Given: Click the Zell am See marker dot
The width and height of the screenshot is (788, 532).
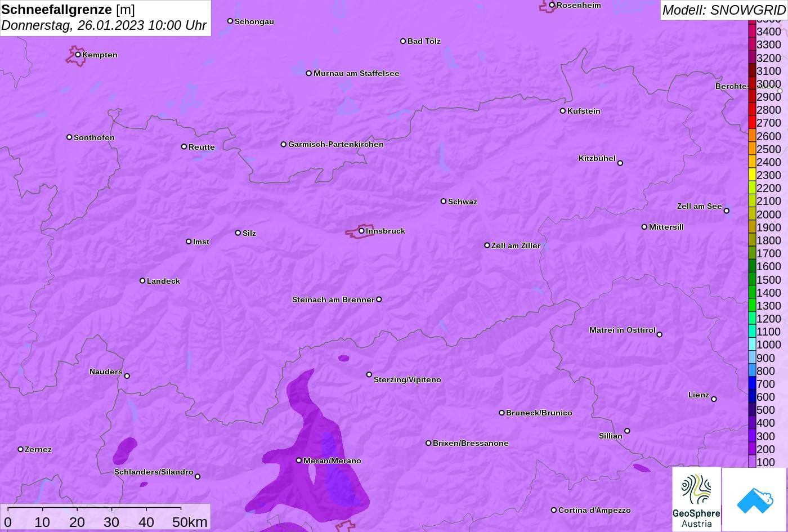Looking at the screenshot, I should coord(727,211).
